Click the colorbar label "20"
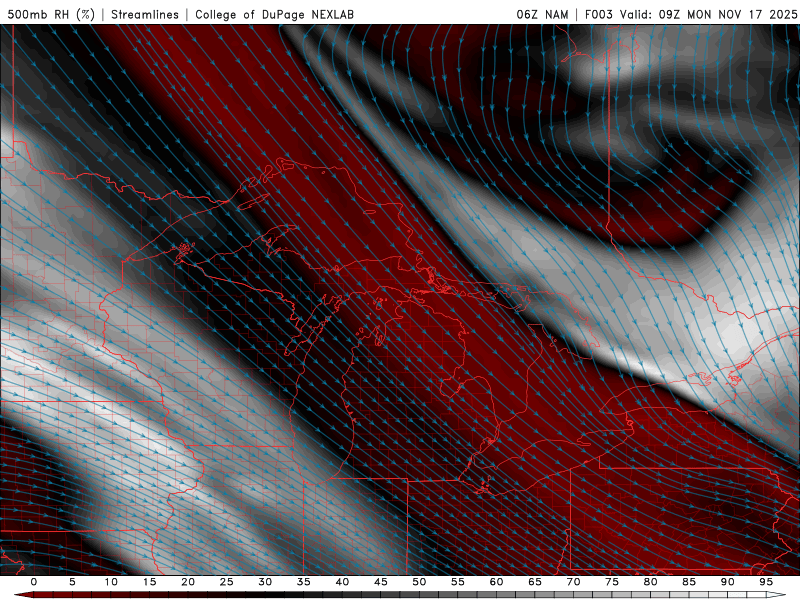This screenshot has height=600, width=800. tap(188, 582)
